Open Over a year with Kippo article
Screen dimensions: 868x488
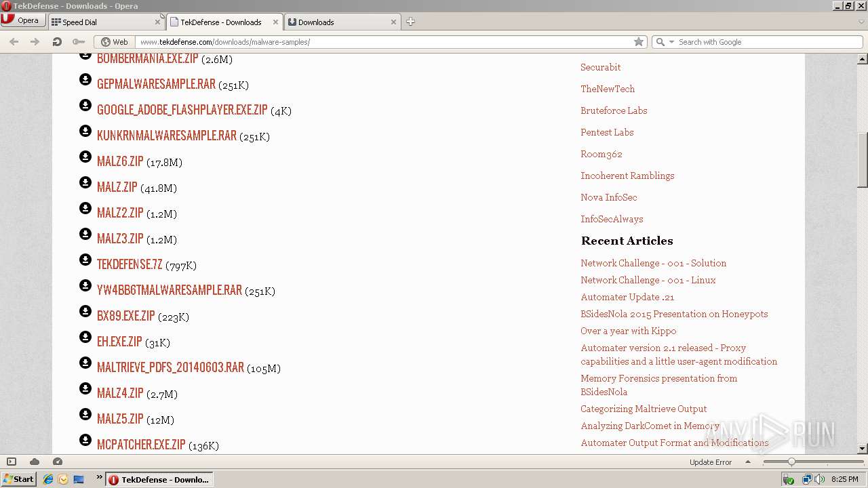[628, 331]
